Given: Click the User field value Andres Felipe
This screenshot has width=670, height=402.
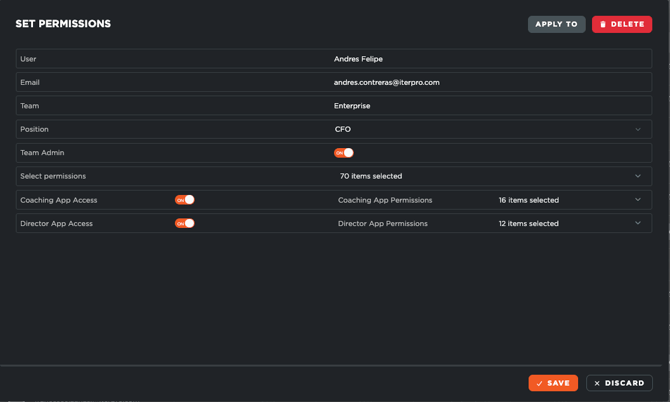Looking at the screenshot, I should 358,59.
